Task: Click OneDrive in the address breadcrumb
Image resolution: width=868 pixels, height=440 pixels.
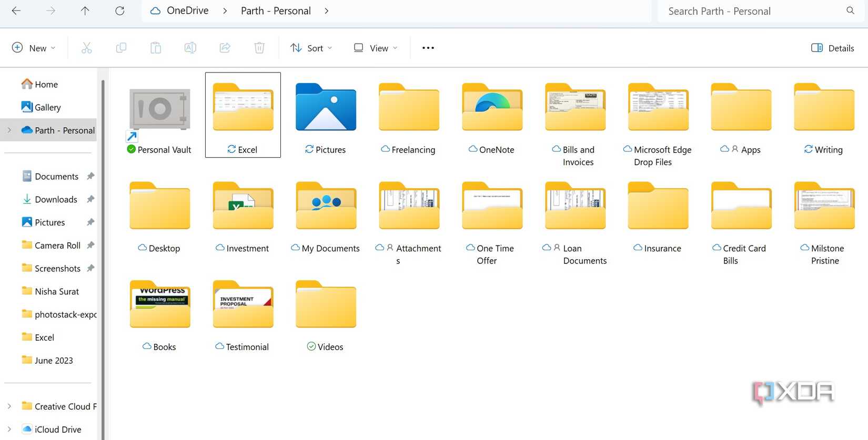Action: 180,11
